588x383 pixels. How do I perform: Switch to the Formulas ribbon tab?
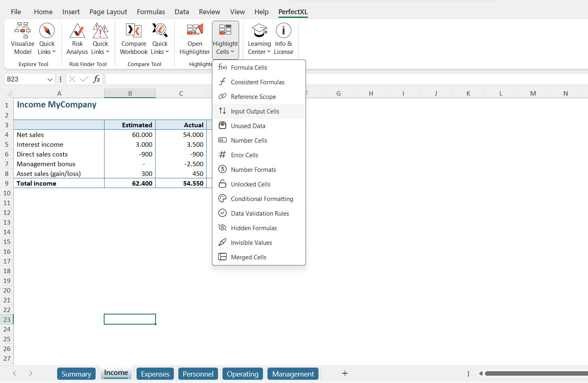pos(151,12)
